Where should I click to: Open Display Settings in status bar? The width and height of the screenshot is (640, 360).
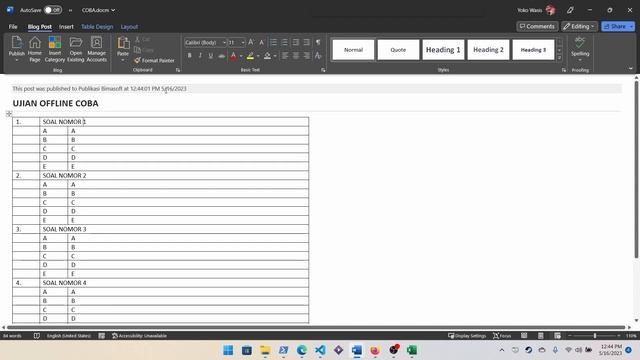(x=467, y=336)
